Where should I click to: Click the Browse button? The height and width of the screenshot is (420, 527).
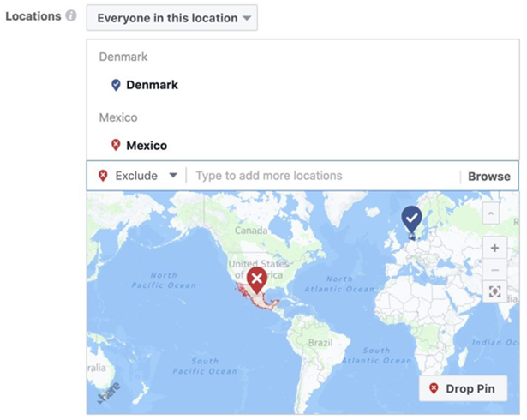(x=488, y=177)
